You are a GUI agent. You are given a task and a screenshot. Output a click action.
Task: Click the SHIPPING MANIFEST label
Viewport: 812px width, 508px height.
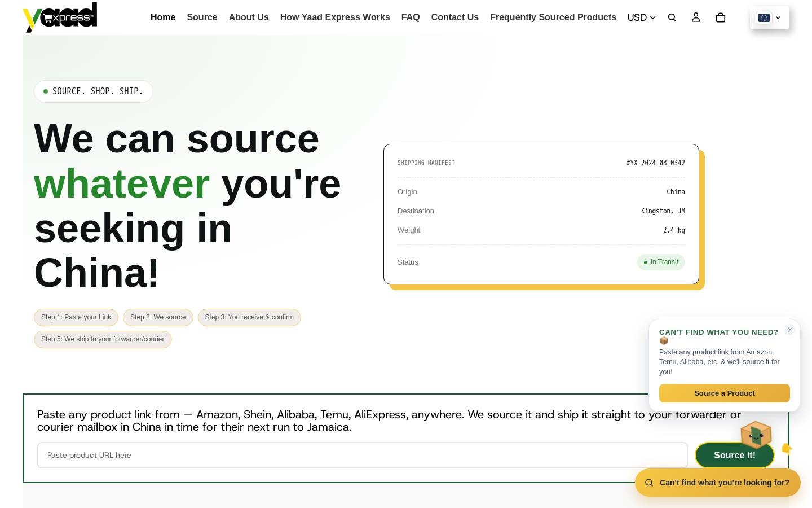click(426, 163)
